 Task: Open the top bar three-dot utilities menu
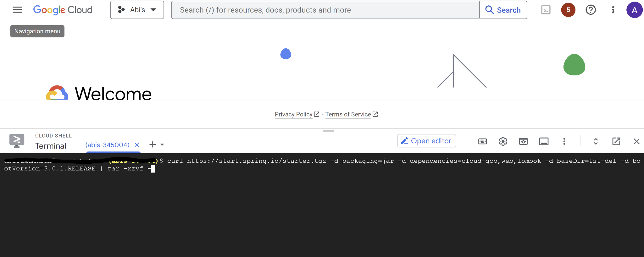pyautogui.click(x=613, y=10)
